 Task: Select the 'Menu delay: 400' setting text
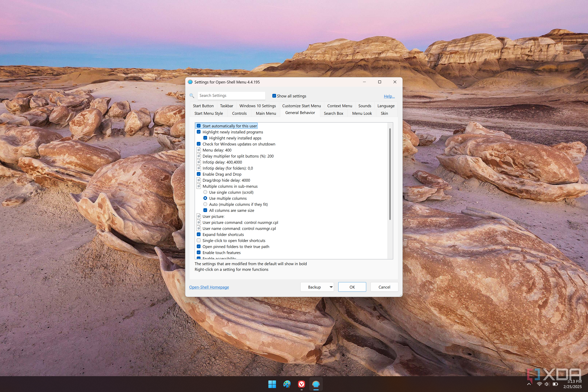point(217,150)
